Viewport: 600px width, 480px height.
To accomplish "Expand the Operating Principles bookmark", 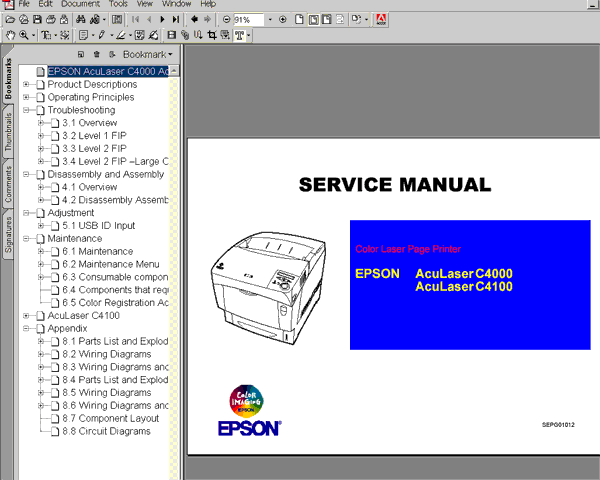I will pyautogui.click(x=26, y=97).
